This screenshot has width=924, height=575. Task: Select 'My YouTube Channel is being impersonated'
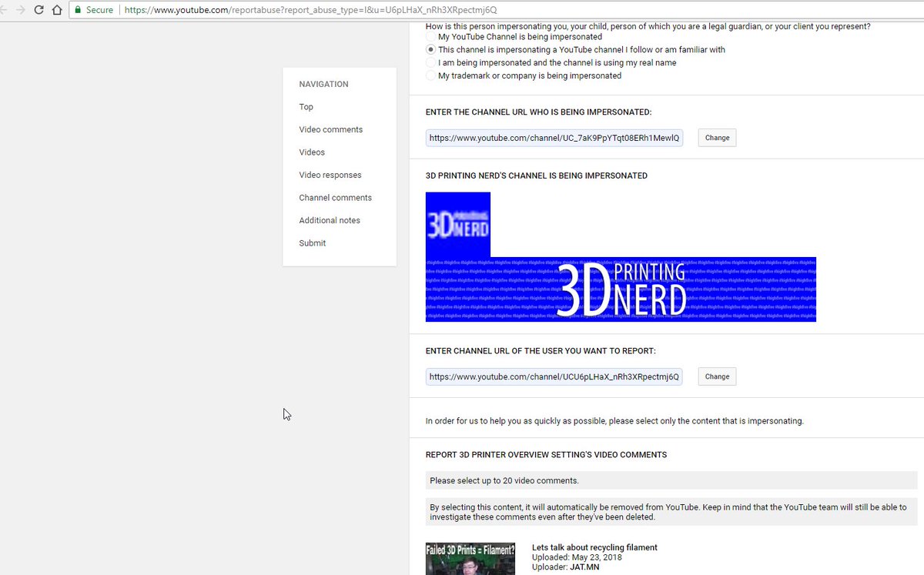431,36
